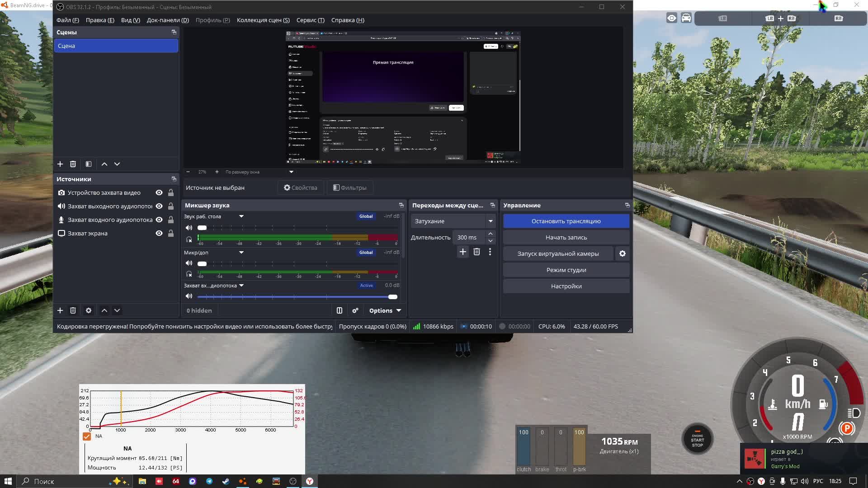Zoom in the preview with plus icon
This screenshot has width=868, height=488.
coord(217,172)
